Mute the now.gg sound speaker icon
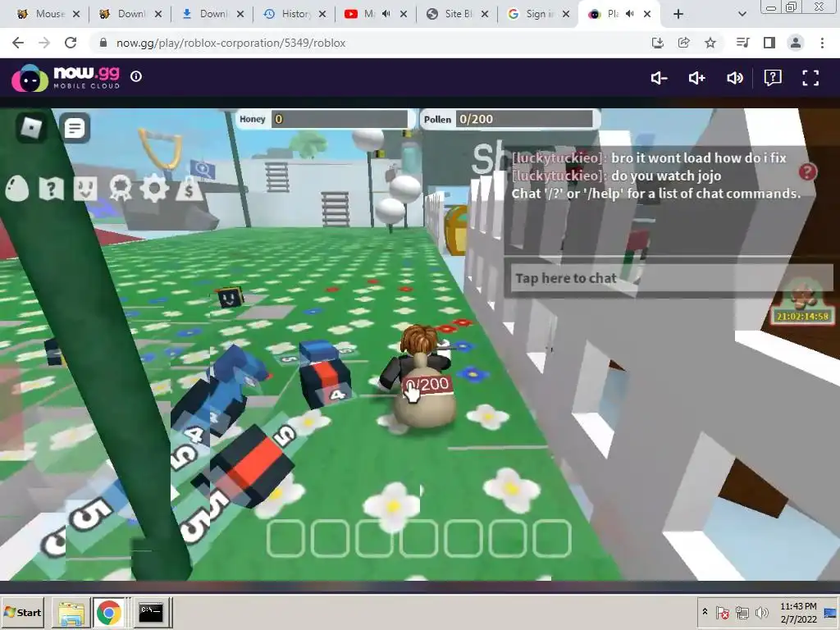The image size is (840, 630). [735, 78]
